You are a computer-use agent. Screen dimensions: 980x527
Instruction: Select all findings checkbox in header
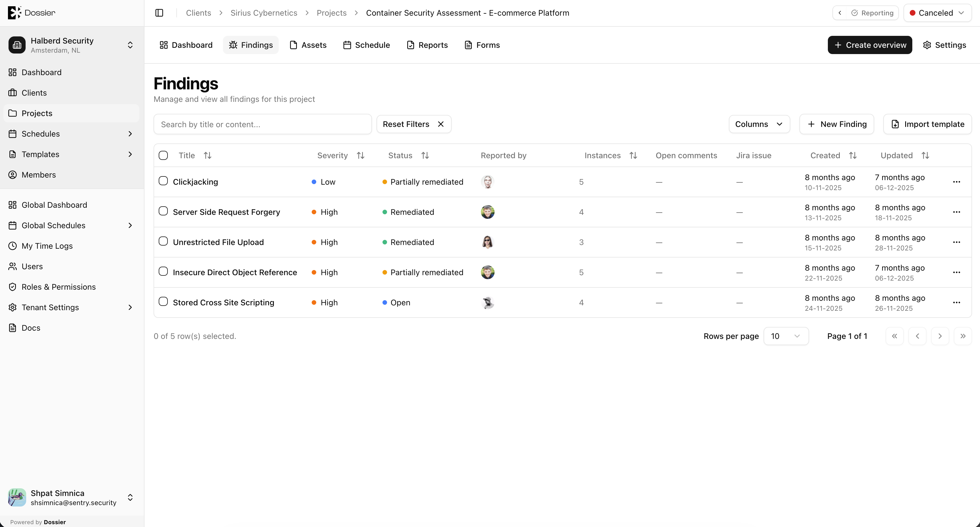pos(163,155)
